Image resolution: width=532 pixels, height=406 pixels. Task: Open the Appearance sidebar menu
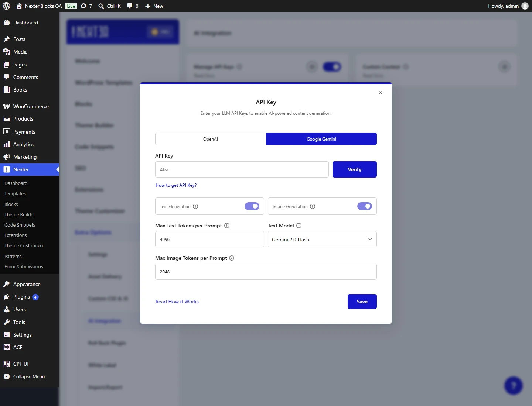pos(30,284)
